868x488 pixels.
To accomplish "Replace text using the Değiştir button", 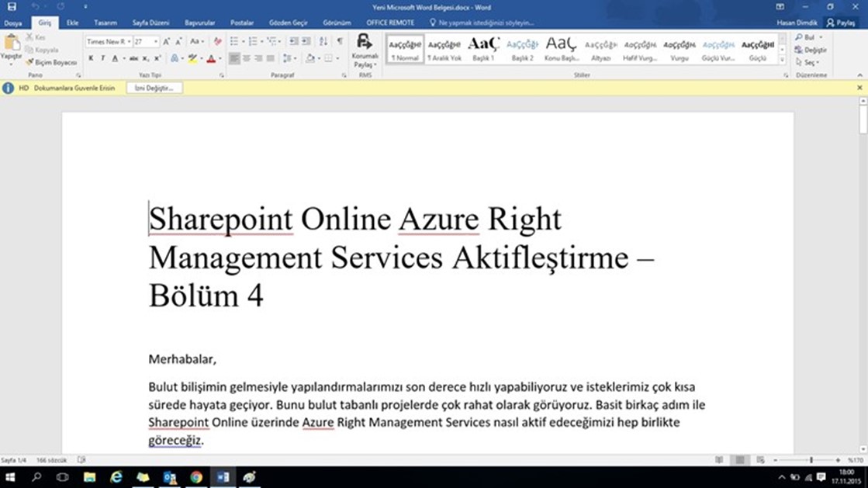I will tap(811, 50).
